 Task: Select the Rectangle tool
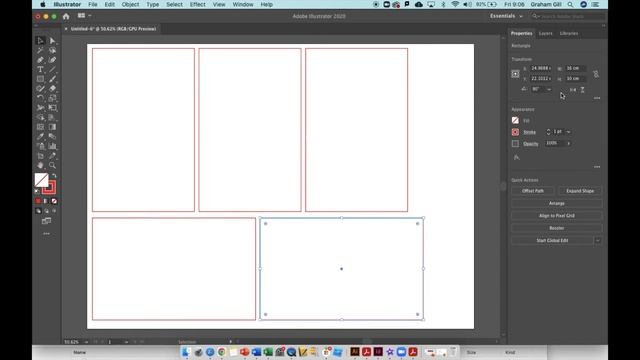40,79
